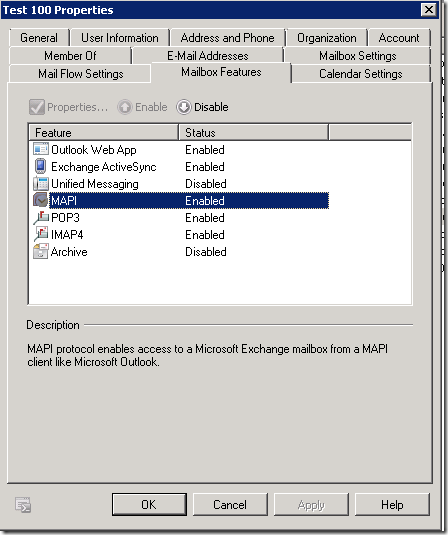Click the OK button
This screenshot has height=535, width=448.
tap(149, 504)
